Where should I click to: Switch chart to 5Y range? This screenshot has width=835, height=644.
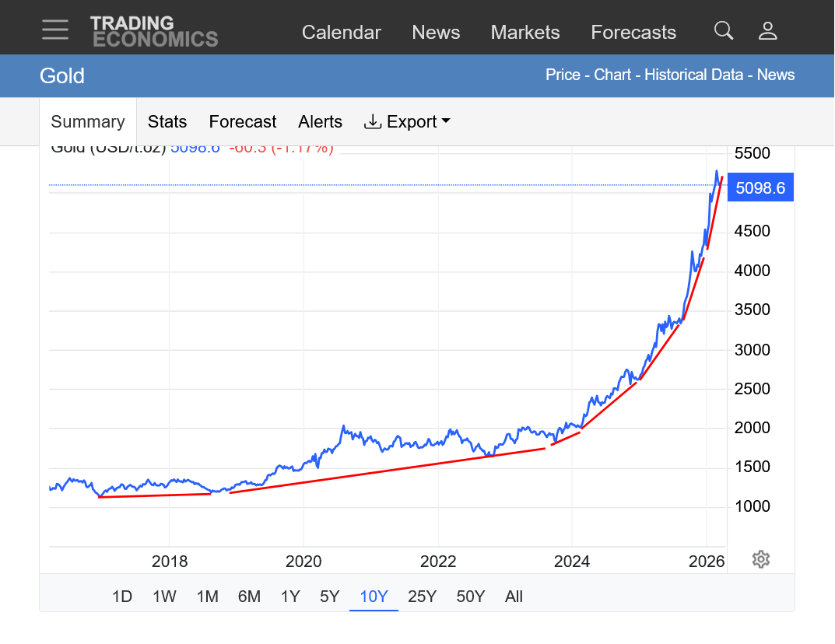[330, 597]
